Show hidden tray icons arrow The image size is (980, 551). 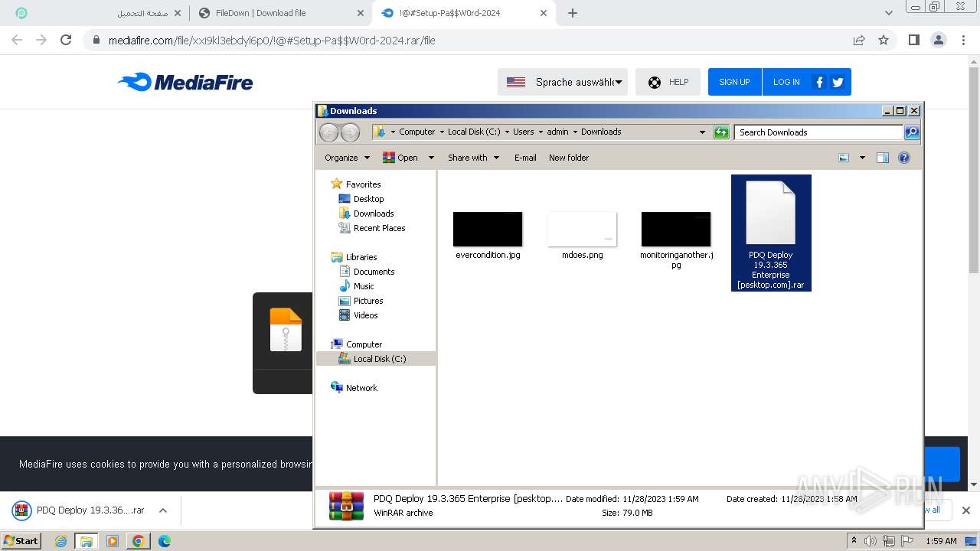pyautogui.click(x=854, y=541)
